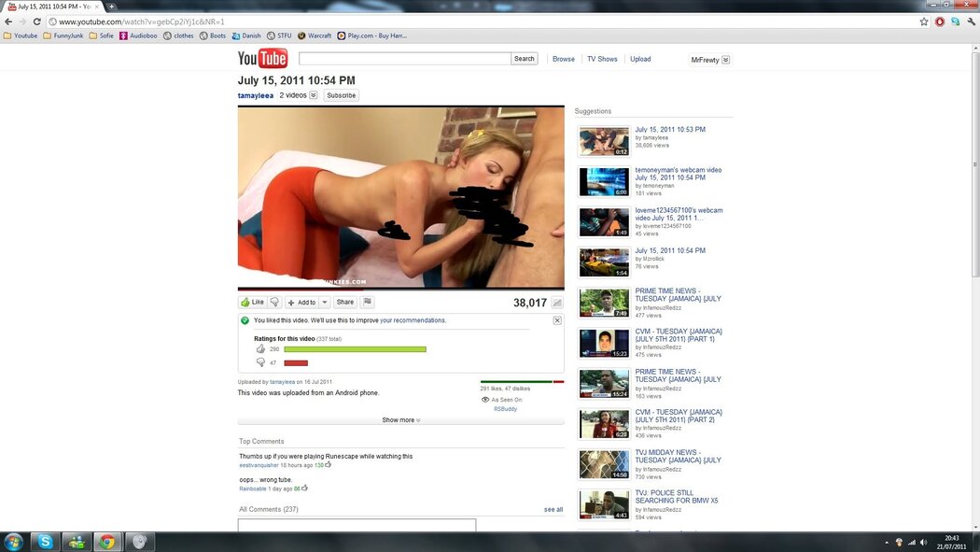The width and height of the screenshot is (980, 552).
Task: Subscribe to tamayleea's channel
Action: click(x=340, y=94)
